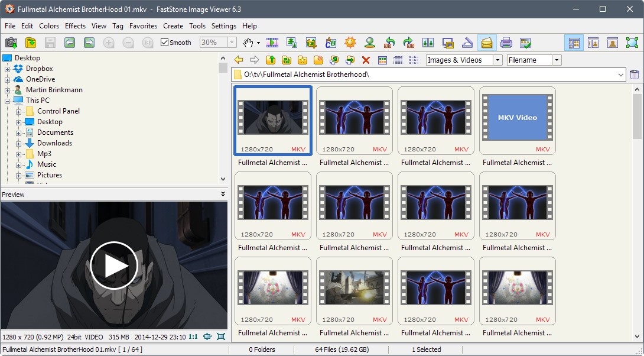Switch to thumbnail view mode
This screenshot has width=644, height=356.
pyautogui.click(x=382, y=60)
